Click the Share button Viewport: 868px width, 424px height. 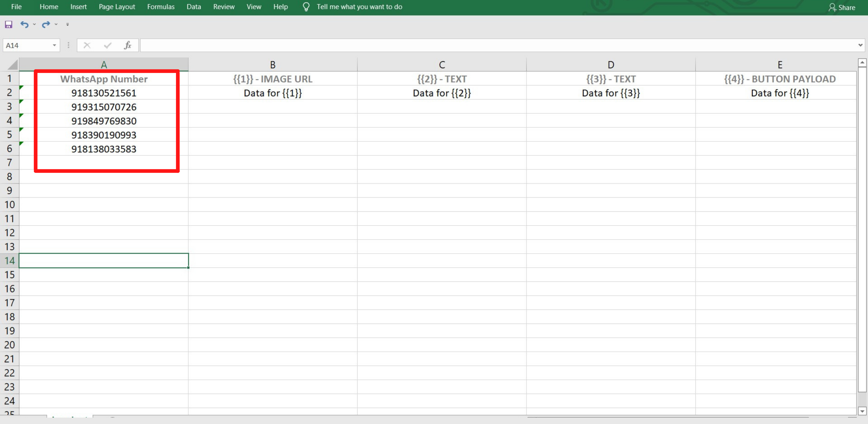[842, 7]
